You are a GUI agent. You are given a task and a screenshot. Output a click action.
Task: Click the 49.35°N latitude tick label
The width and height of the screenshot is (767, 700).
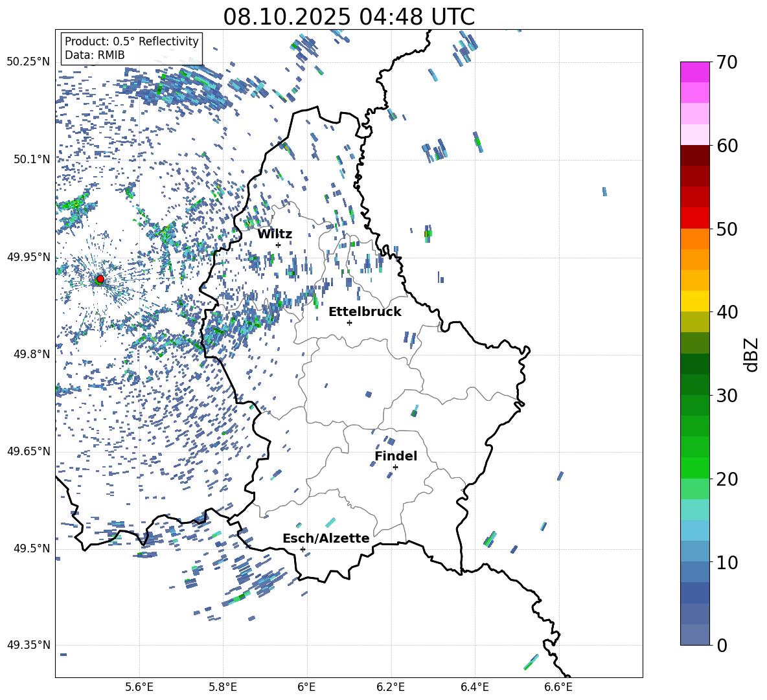click(29, 646)
